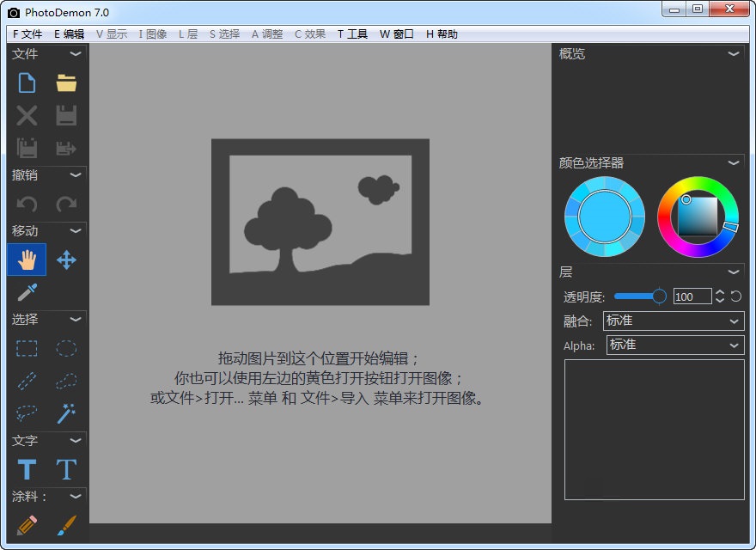
Task: Open the Alpha mode dropdown
Action: click(x=675, y=345)
